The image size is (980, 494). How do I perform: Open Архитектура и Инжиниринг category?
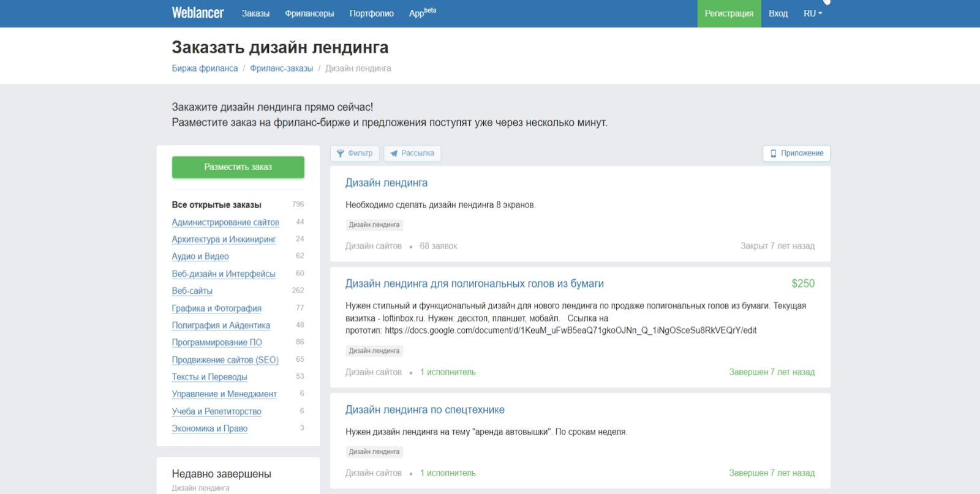(224, 239)
